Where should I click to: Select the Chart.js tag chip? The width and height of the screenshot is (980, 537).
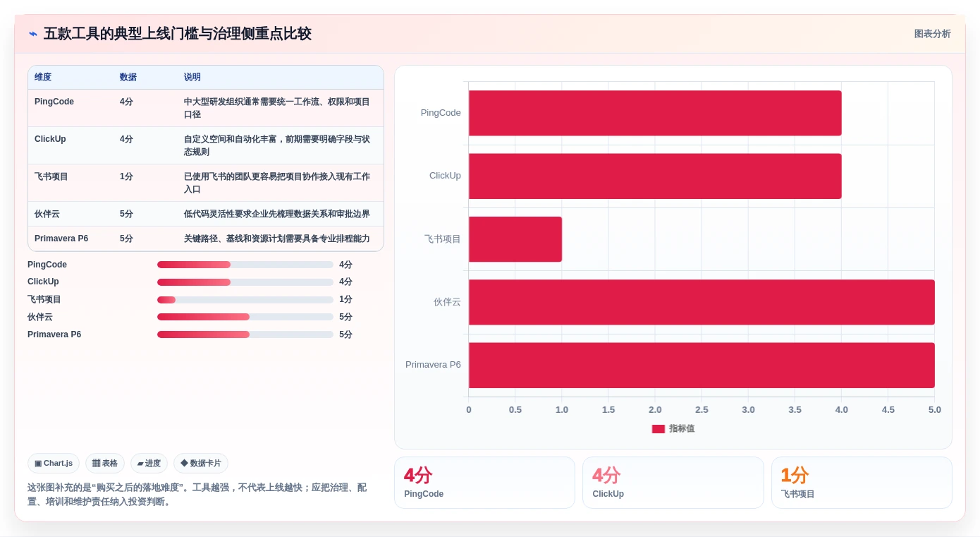pyautogui.click(x=54, y=464)
